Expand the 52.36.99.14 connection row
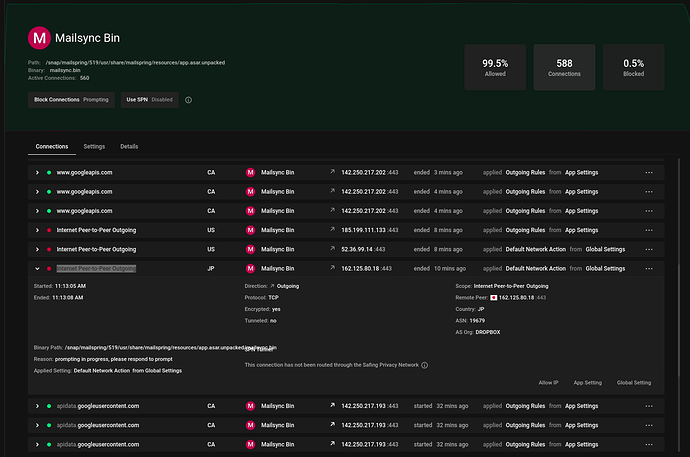The height and width of the screenshot is (457, 690). click(37, 249)
